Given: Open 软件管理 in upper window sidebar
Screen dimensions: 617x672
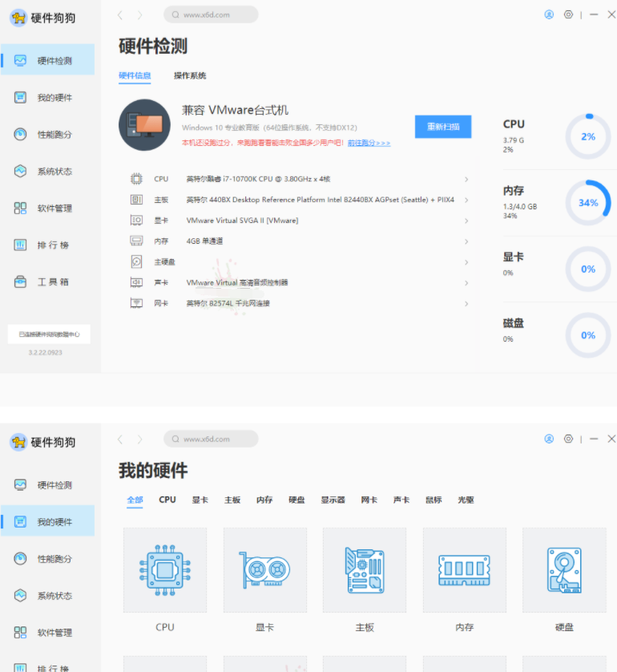Looking at the screenshot, I should 47,208.
